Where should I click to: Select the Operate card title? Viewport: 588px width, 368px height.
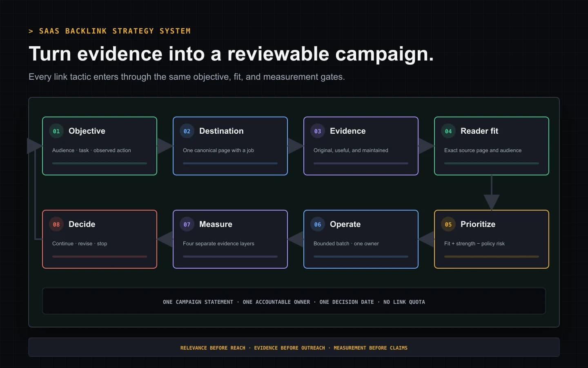(345, 224)
